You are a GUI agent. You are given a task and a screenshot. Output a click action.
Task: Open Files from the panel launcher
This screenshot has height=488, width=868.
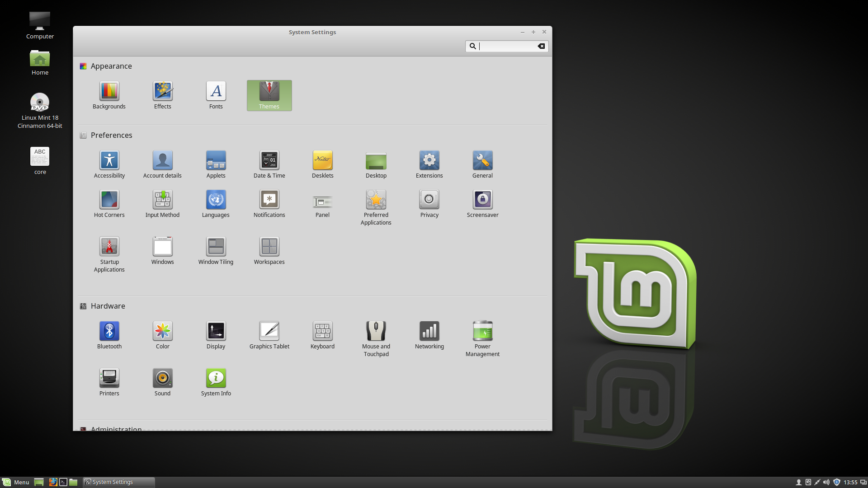click(73, 482)
